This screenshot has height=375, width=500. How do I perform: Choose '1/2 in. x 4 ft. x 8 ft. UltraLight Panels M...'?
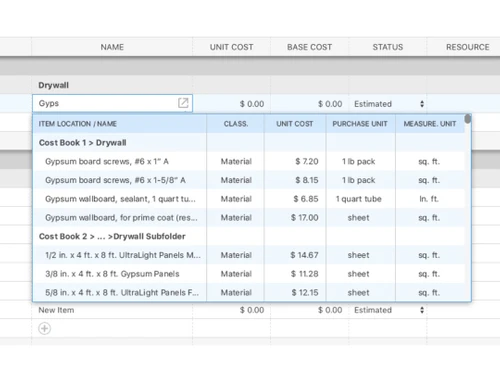tap(123, 255)
